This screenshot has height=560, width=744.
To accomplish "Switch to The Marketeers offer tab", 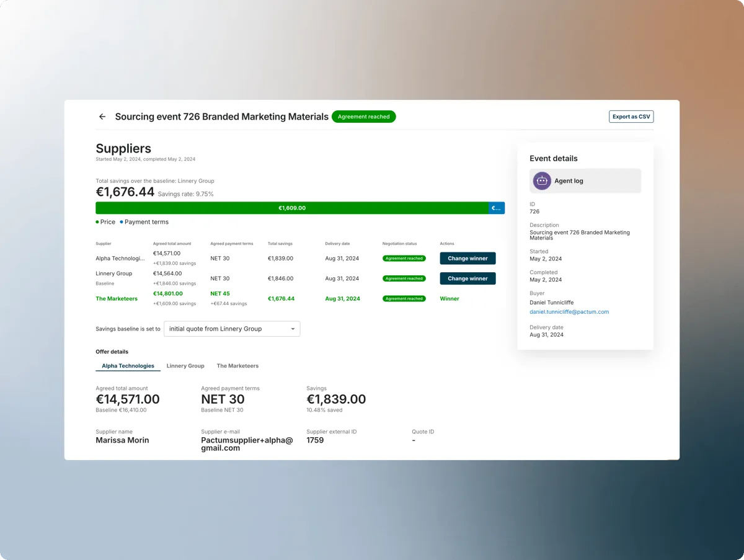I will [x=237, y=366].
